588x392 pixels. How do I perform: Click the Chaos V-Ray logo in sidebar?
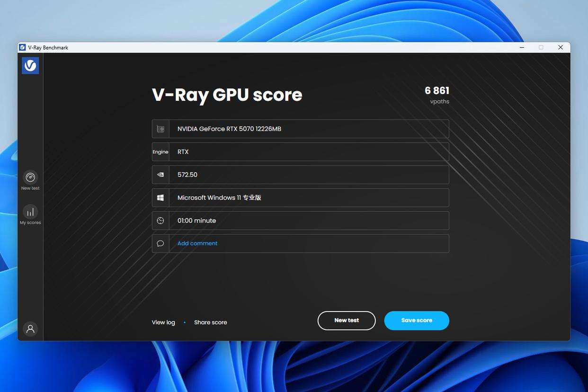click(30, 66)
